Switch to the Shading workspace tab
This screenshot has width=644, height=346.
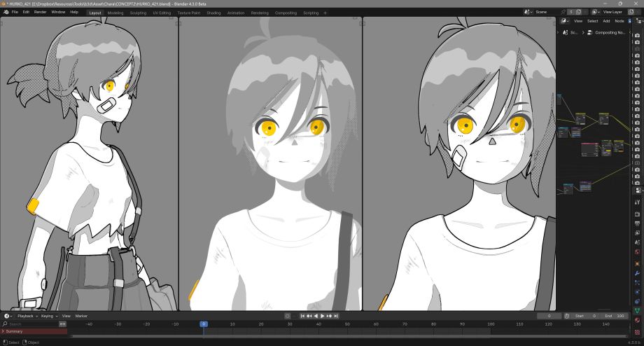[x=213, y=13]
